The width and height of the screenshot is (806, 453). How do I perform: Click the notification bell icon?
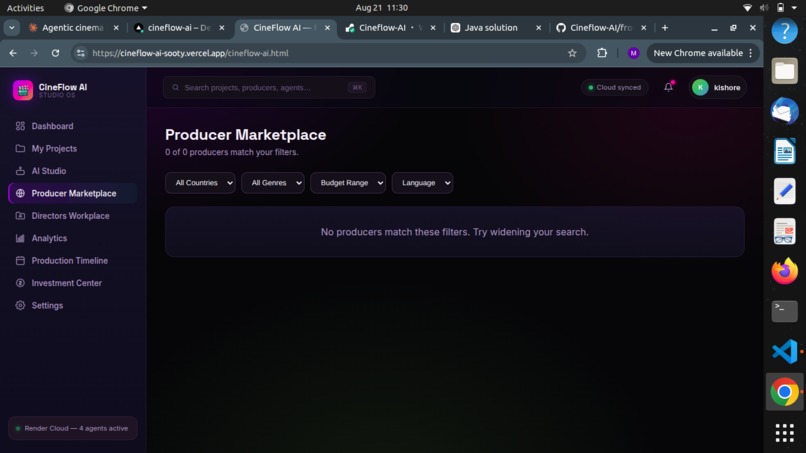point(668,87)
